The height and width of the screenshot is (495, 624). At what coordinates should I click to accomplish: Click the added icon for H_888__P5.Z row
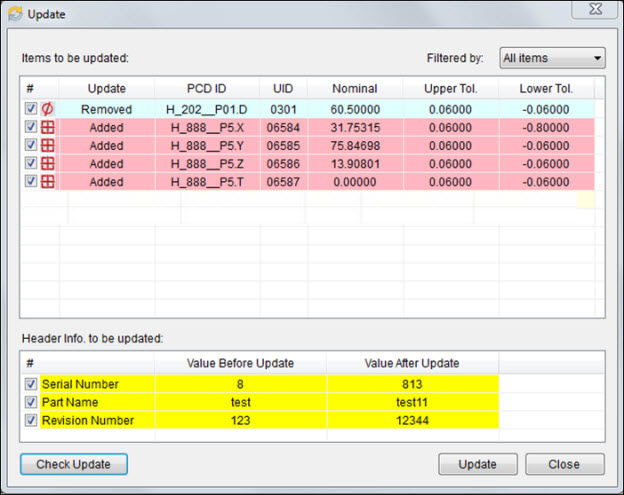[46, 163]
